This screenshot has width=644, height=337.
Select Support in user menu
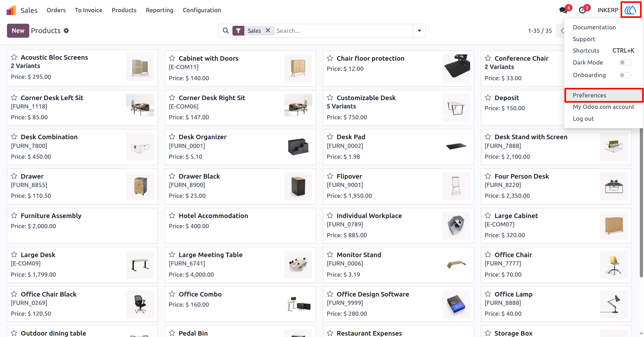(x=584, y=39)
